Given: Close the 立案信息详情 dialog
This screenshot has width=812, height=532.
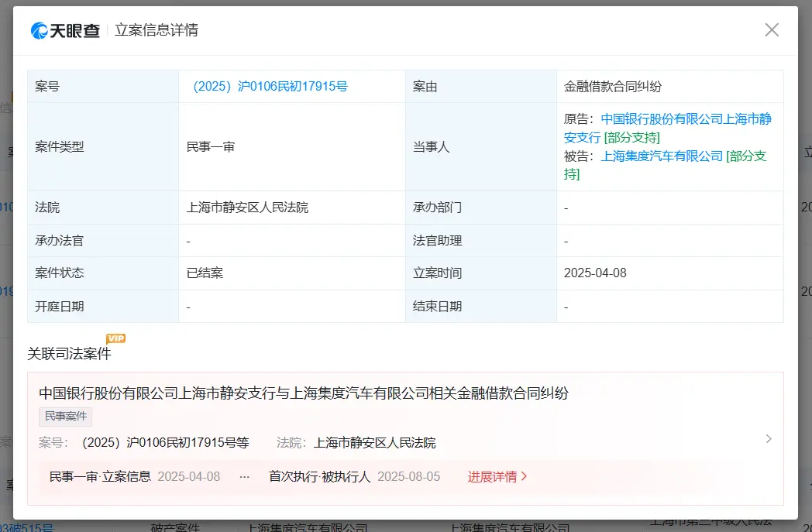Looking at the screenshot, I should tap(772, 29).
